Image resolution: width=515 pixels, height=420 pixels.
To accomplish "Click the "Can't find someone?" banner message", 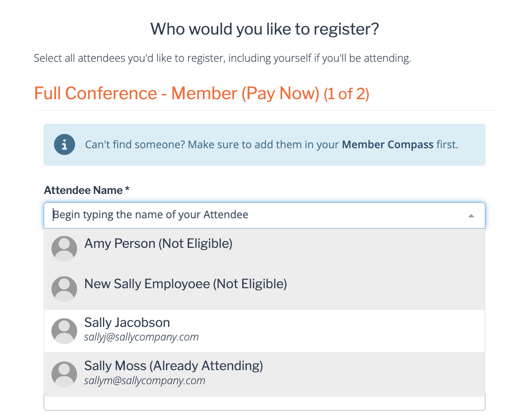I will pos(272,145).
